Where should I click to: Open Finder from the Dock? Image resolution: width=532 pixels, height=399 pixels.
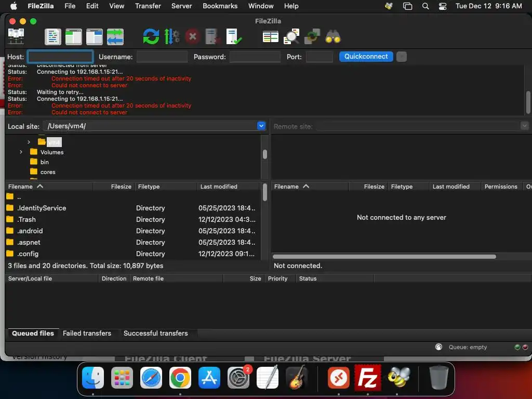pyautogui.click(x=93, y=377)
